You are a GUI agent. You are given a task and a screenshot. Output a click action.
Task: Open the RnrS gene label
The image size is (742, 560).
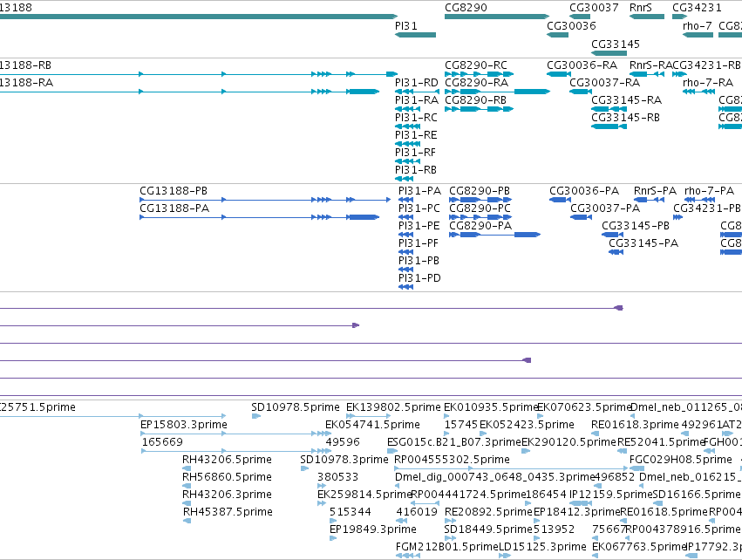tap(641, 8)
